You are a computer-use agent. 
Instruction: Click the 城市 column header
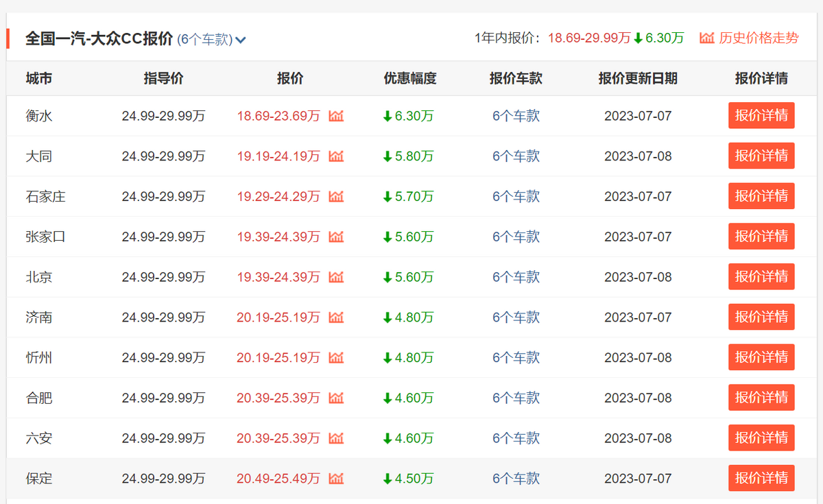pyautogui.click(x=39, y=78)
